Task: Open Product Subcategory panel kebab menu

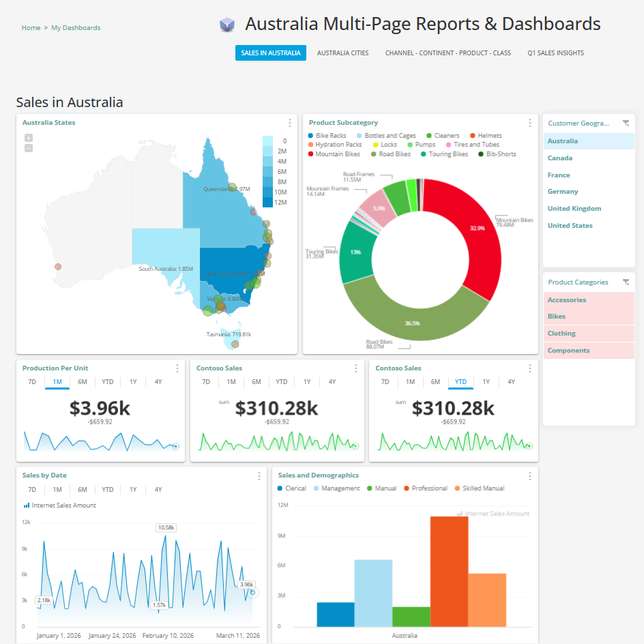Action: point(529,123)
